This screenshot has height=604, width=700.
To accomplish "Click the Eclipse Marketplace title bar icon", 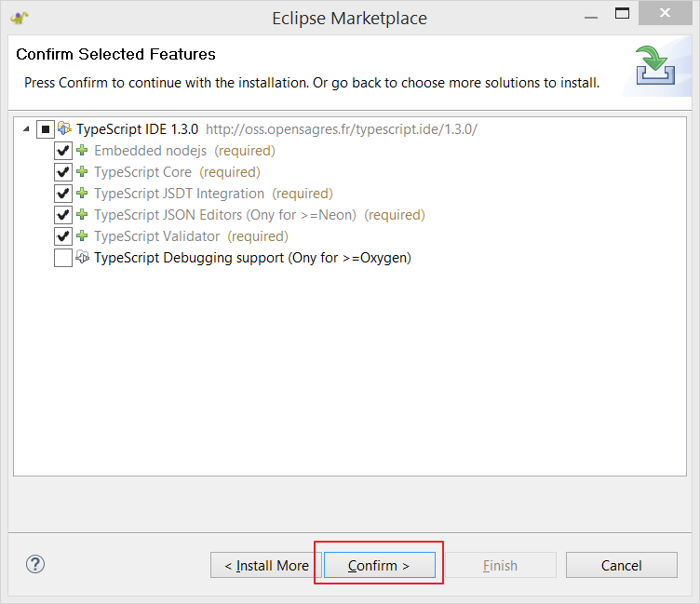I will click(20, 18).
